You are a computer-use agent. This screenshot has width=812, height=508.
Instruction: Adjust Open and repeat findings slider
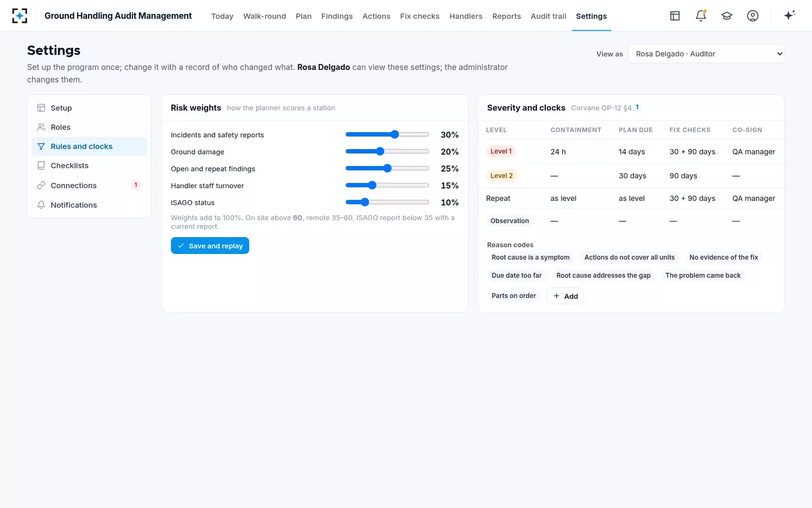click(387, 168)
